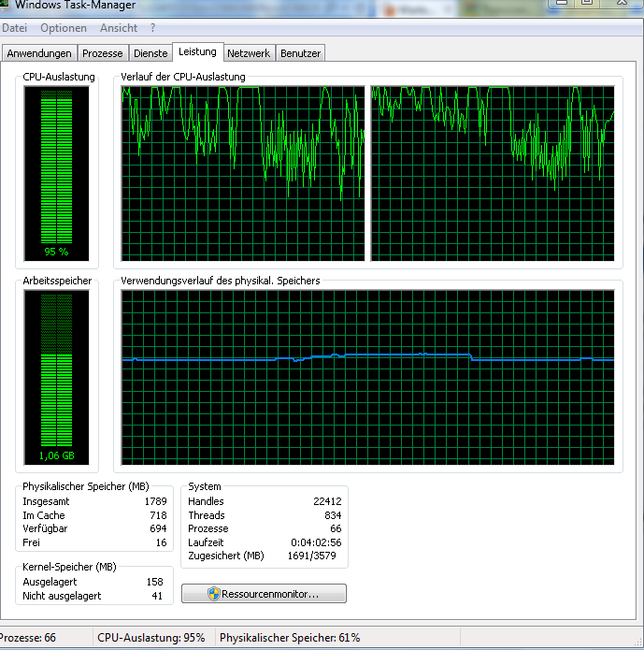Viewport: 644px width, 650px height.
Task: Click the right CPU history graph
Action: [x=493, y=174]
